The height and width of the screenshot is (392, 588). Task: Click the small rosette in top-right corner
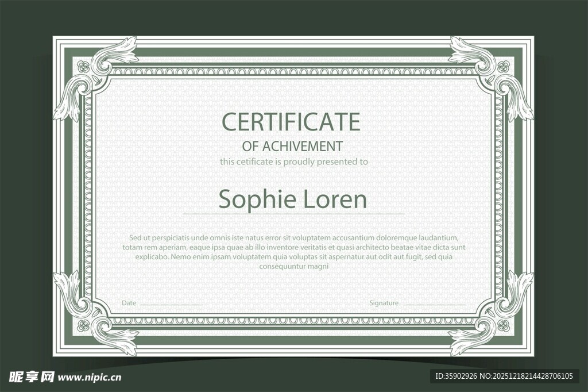click(x=504, y=66)
